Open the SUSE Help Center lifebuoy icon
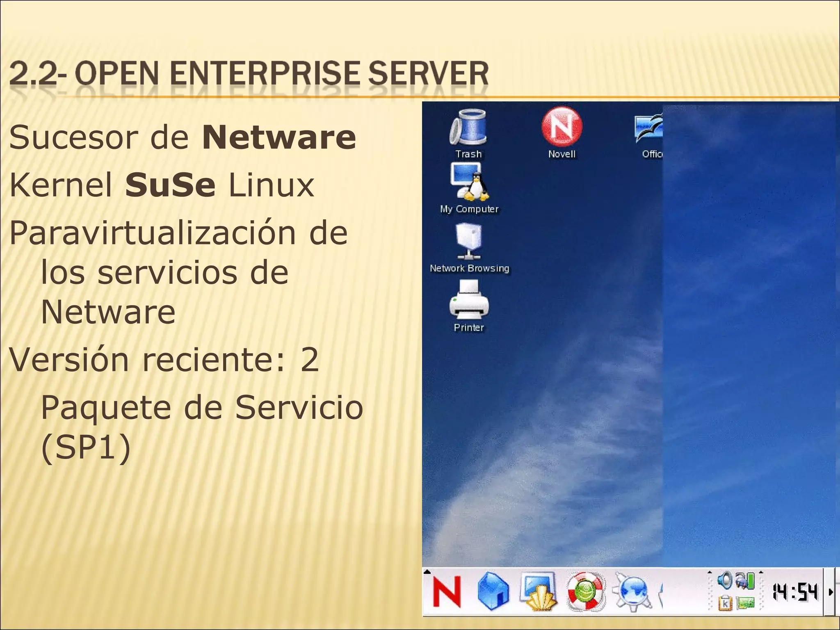 [x=585, y=592]
